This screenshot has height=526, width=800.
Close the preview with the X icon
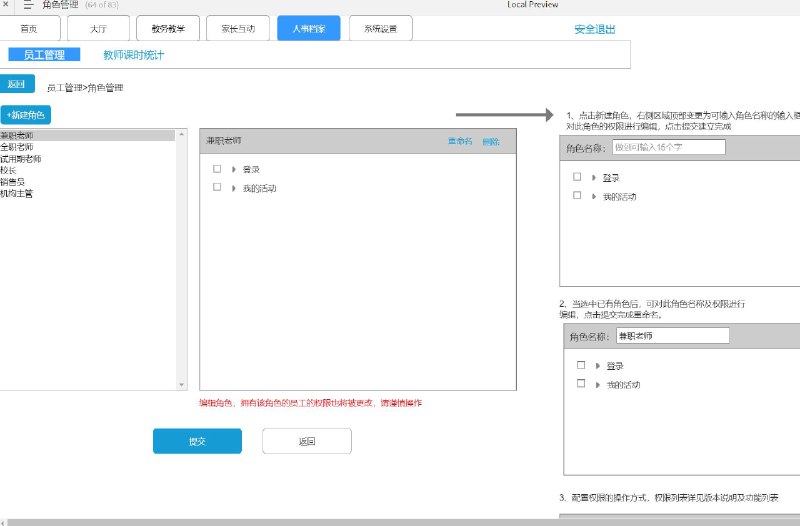click(5, 5)
